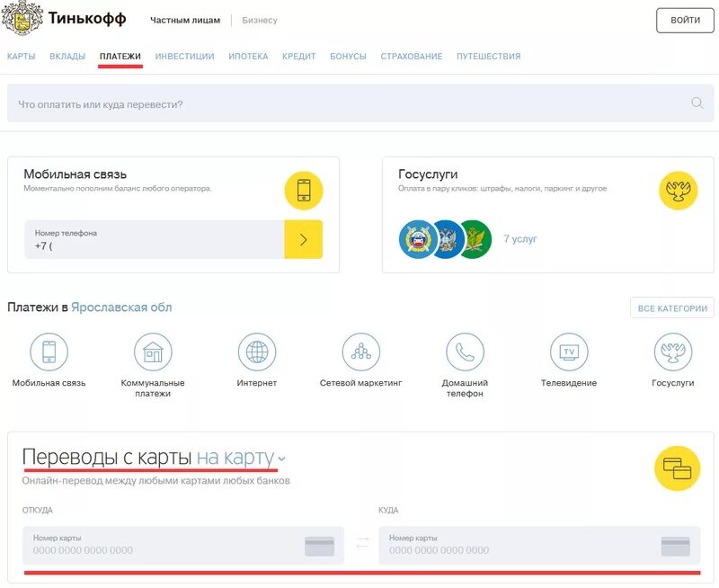Screen dimensions: 719x588
Task: Submit phone number with yellow arrow button
Action: click(x=304, y=239)
